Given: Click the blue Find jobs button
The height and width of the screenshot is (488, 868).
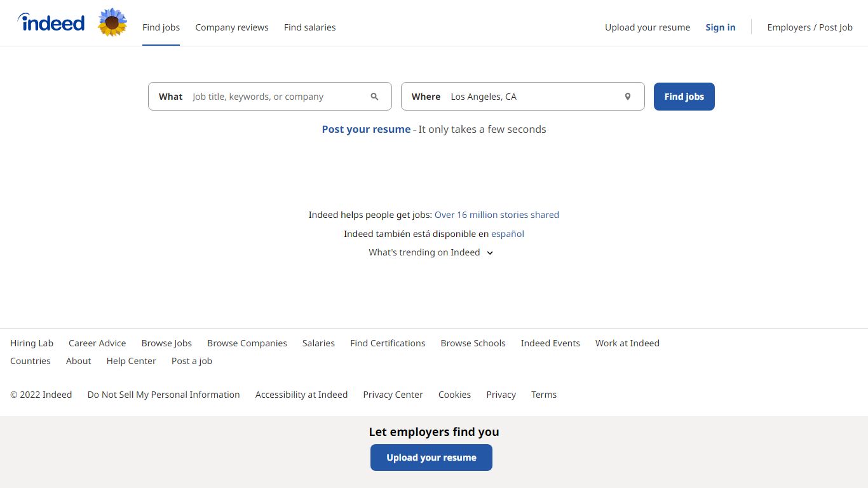Looking at the screenshot, I should (x=684, y=97).
